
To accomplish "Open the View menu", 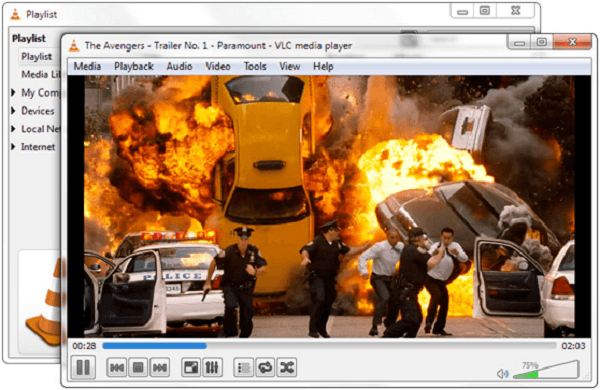I will pos(289,66).
